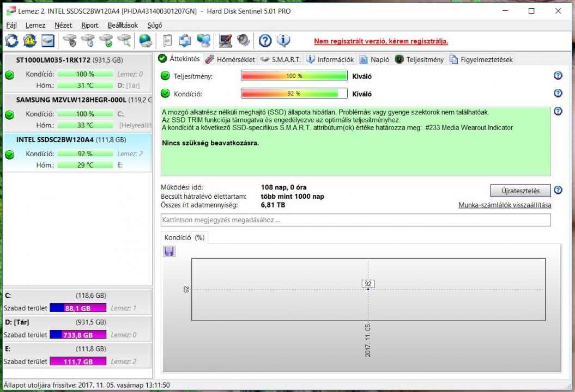Open the Nézet menu
Screen dimensions: 575x392
63,25
